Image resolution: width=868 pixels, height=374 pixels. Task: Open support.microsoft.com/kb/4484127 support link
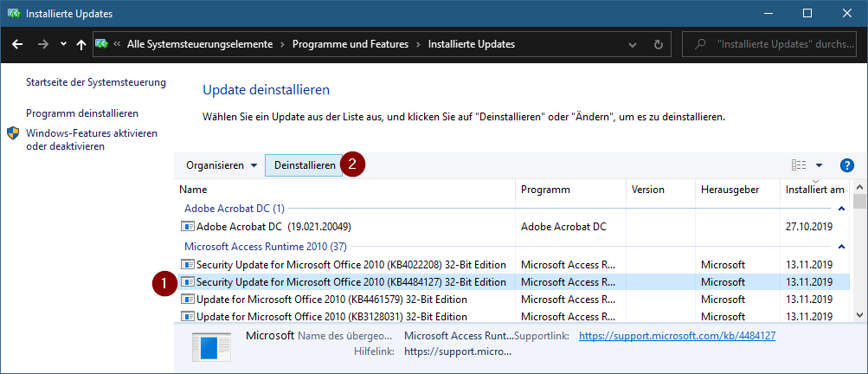click(x=677, y=336)
